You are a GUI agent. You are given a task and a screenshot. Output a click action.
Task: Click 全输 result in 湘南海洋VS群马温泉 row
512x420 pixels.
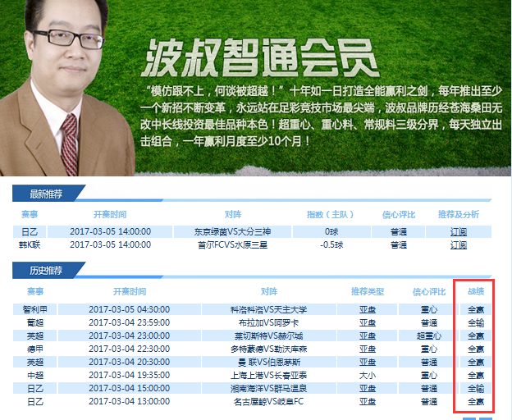476,388
